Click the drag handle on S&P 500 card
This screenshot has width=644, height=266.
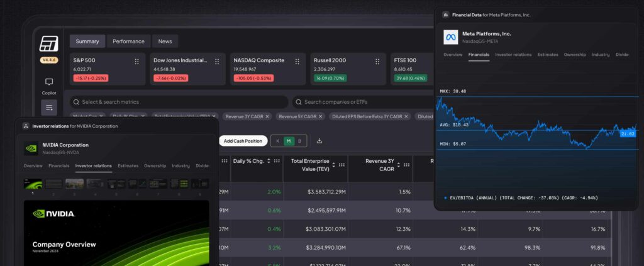[x=136, y=61]
